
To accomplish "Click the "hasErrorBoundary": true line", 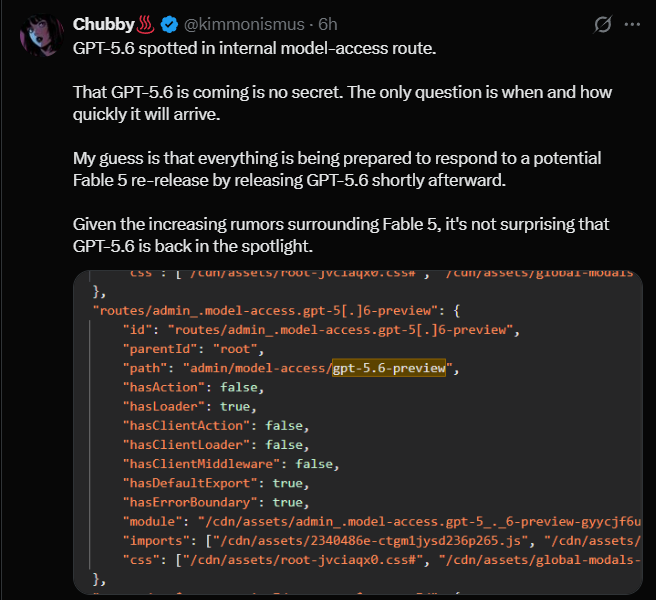I will (x=216, y=502).
